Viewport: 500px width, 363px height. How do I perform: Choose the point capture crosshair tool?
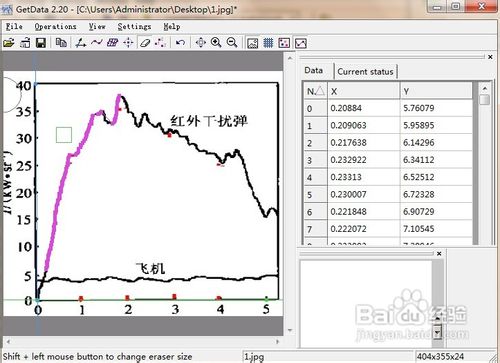(128, 43)
